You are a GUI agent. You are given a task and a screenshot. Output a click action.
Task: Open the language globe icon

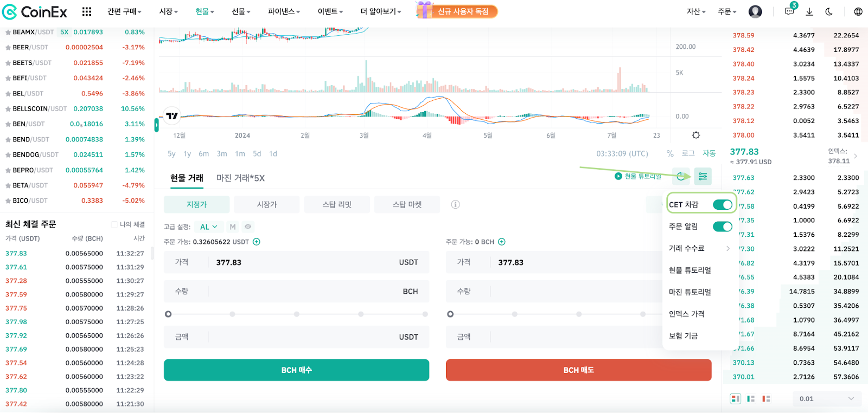point(858,11)
